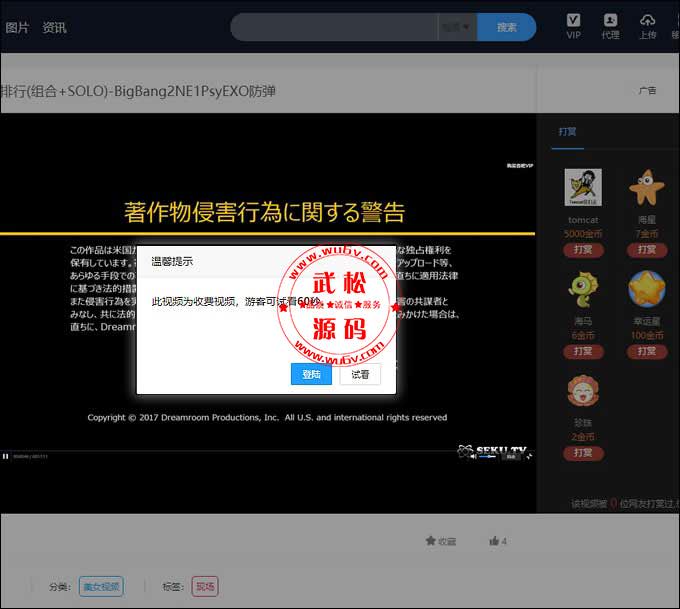
Task: Open the search type dropdown
Action: [x=457, y=27]
